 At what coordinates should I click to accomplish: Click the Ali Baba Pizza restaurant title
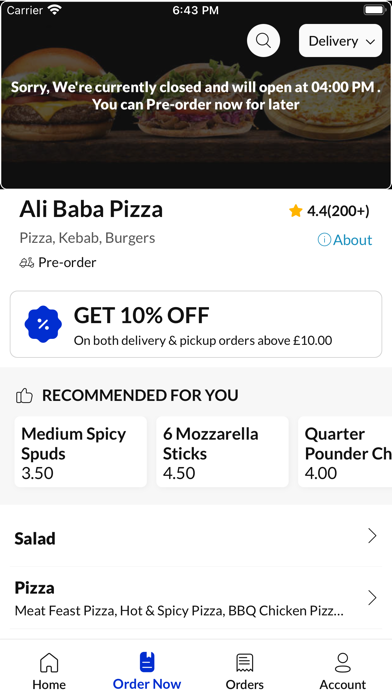pos(91,209)
